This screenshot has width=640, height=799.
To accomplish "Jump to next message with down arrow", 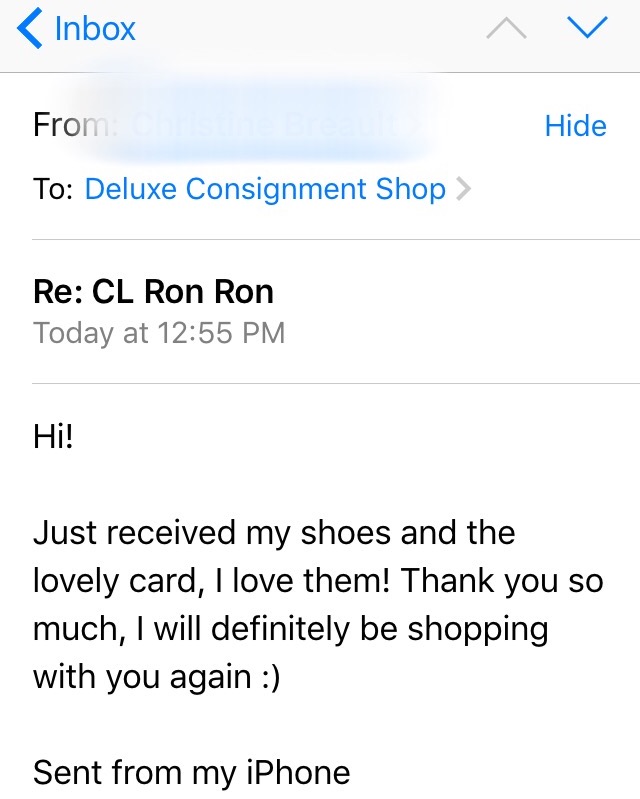I will 586,29.
